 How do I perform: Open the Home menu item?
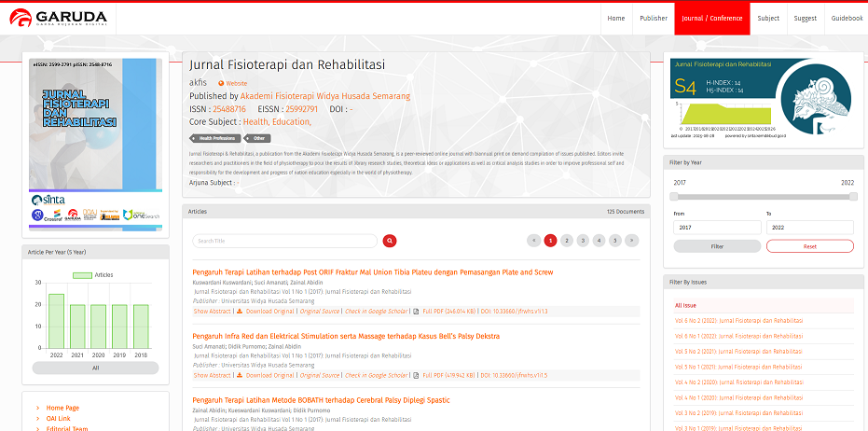click(x=616, y=19)
